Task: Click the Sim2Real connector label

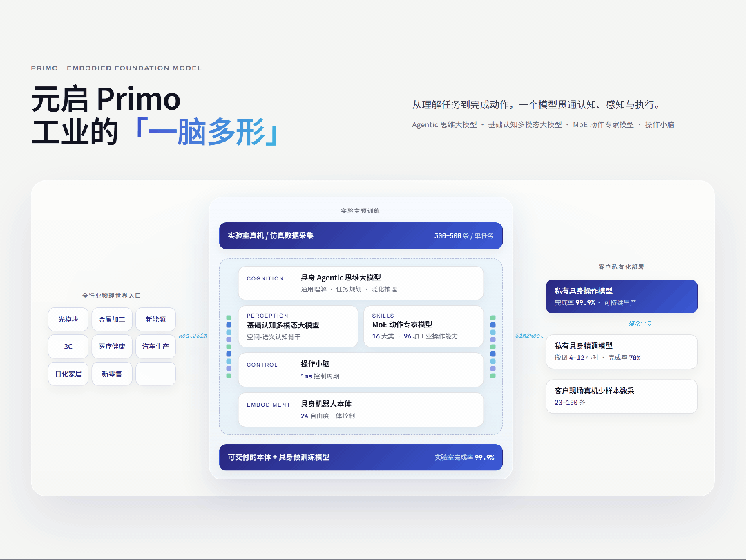Action: (529, 336)
